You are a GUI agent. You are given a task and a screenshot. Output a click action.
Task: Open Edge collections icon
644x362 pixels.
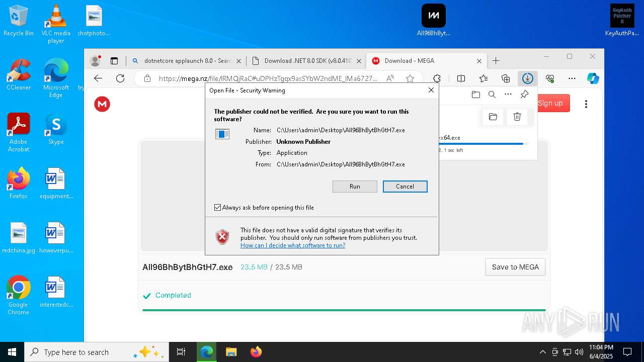coord(506,78)
